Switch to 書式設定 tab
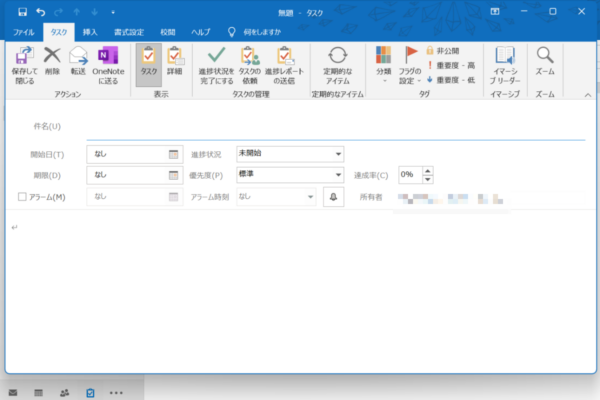Screen dimensions: 600x400 [x=129, y=32]
